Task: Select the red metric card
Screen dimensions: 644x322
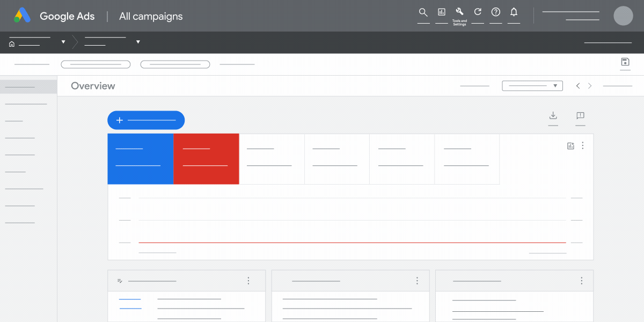Action: [x=207, y=159]
